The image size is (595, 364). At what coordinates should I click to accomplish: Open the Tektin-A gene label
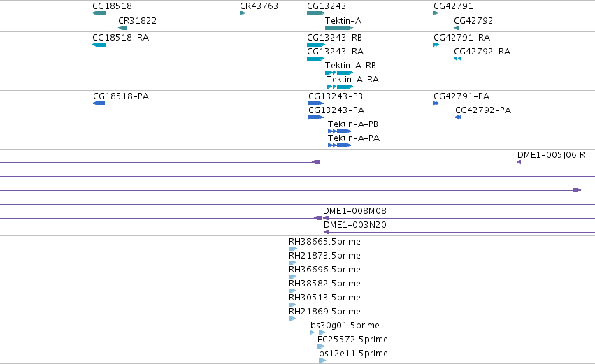tap(343, 20)
